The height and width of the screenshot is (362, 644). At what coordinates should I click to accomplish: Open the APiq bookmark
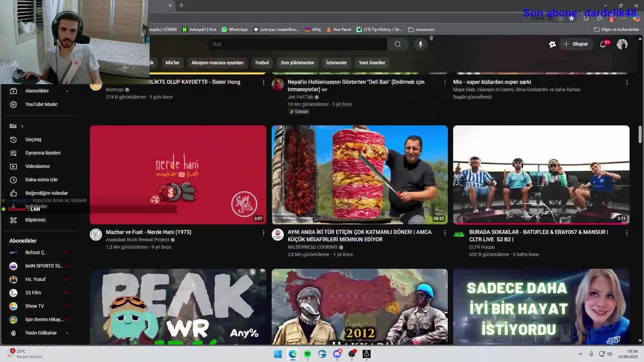point(312,30)
